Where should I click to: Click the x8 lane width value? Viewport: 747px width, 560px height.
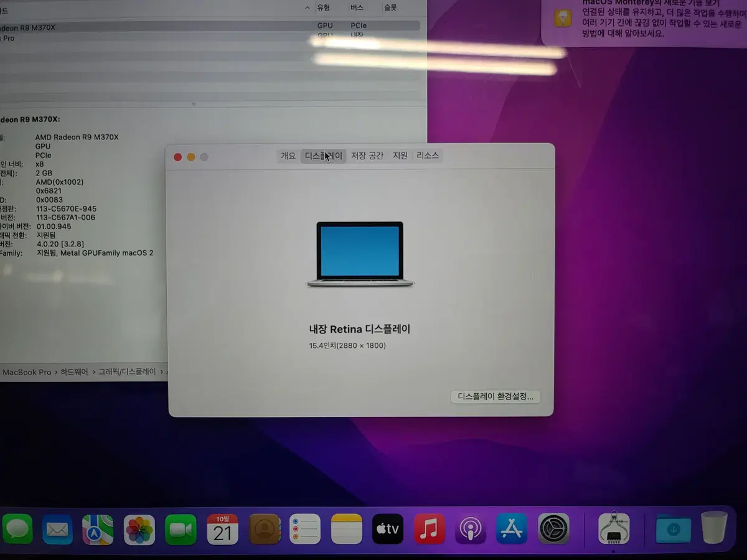point(40,164)
